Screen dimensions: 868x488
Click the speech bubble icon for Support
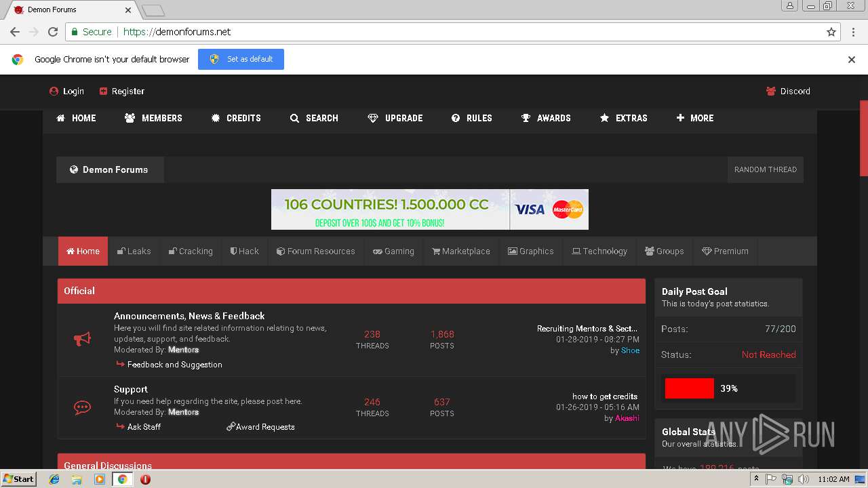tap(82, 407)
